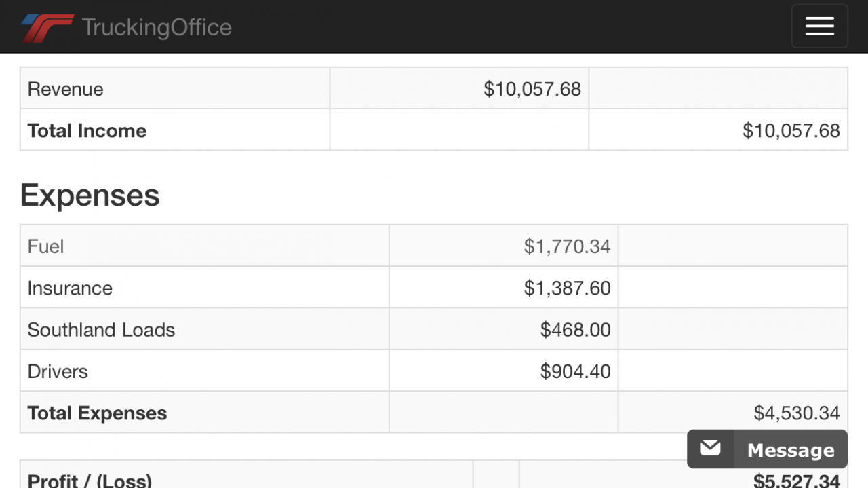This screenshot has height=488, width=868.
Task: Select the Southland Loads expense row
Action: click(434, 329)
